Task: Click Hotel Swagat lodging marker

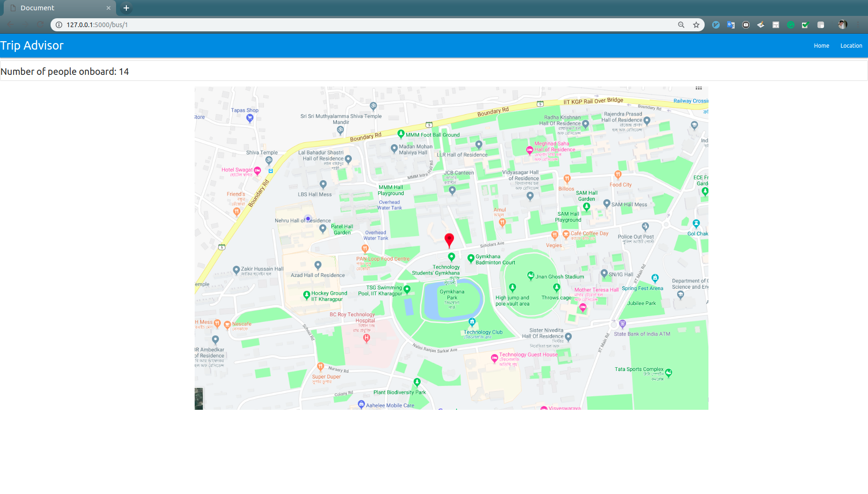Action: point(257,171)
